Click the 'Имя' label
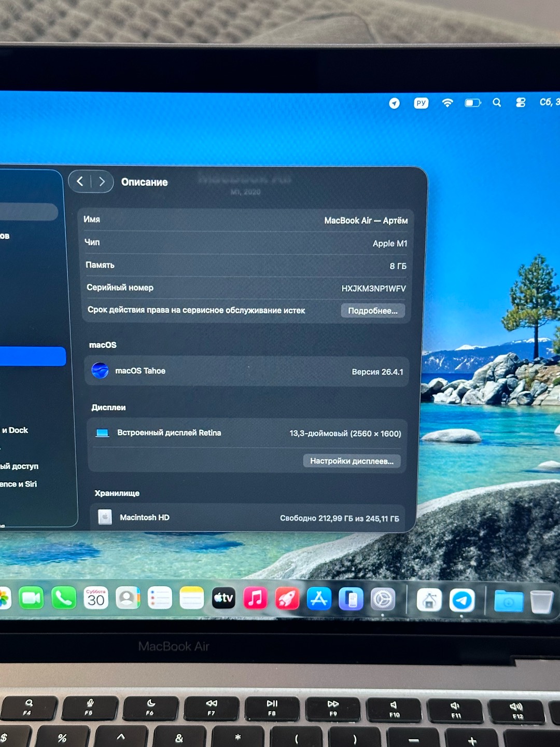This screenshot has height=747, width=560. (x=92, y=219)
